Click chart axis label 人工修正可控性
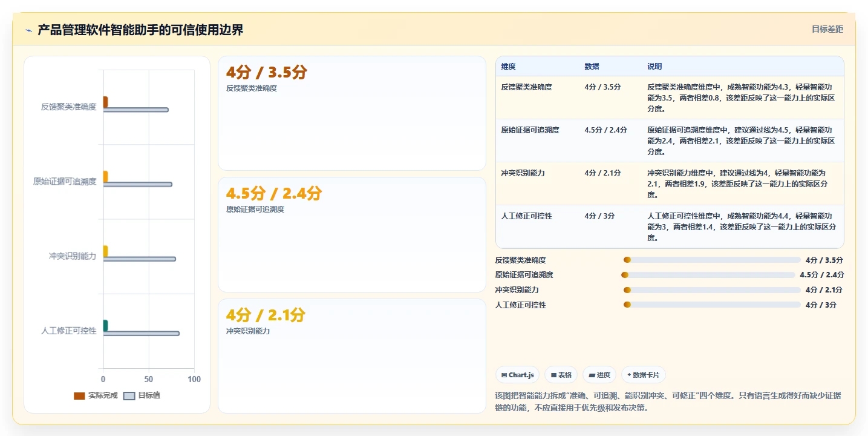Screen dimensions: 868x436 68,331
